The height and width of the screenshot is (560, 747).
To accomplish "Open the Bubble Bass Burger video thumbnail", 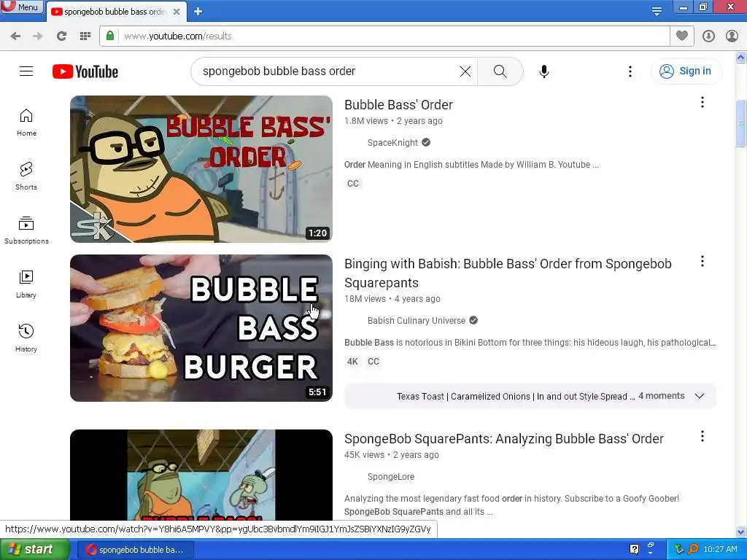I will tap(201, 328).
